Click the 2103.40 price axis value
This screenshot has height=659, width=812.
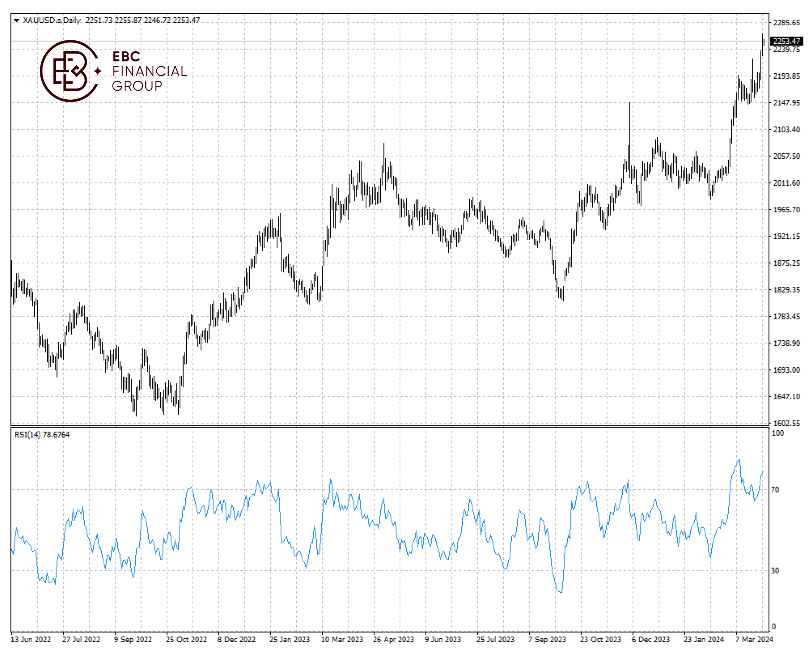pyautogui.click(x=787, y=129)
